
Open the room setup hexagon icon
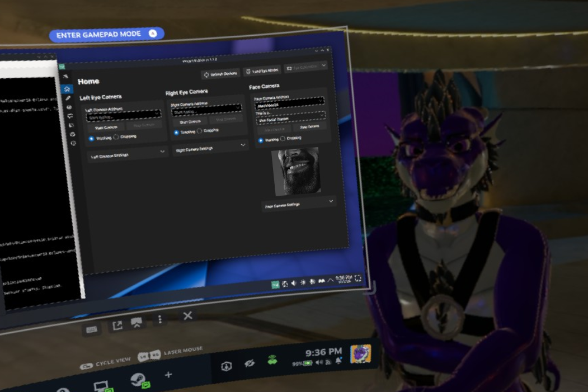(227, 366)
